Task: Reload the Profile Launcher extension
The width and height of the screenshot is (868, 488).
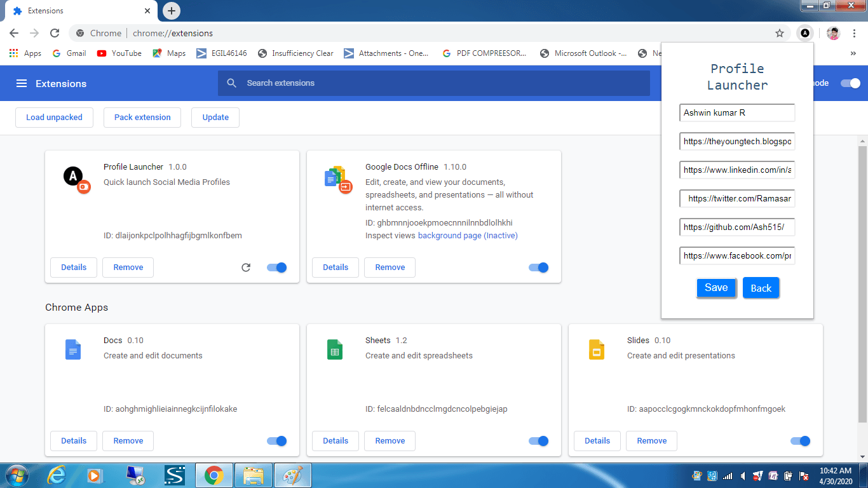Action: click(246, 268)
